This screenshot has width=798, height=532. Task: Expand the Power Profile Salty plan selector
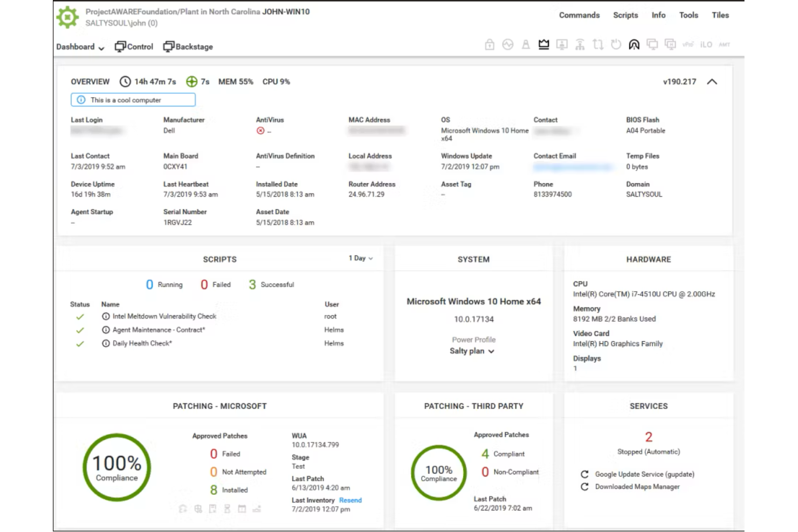473,351
